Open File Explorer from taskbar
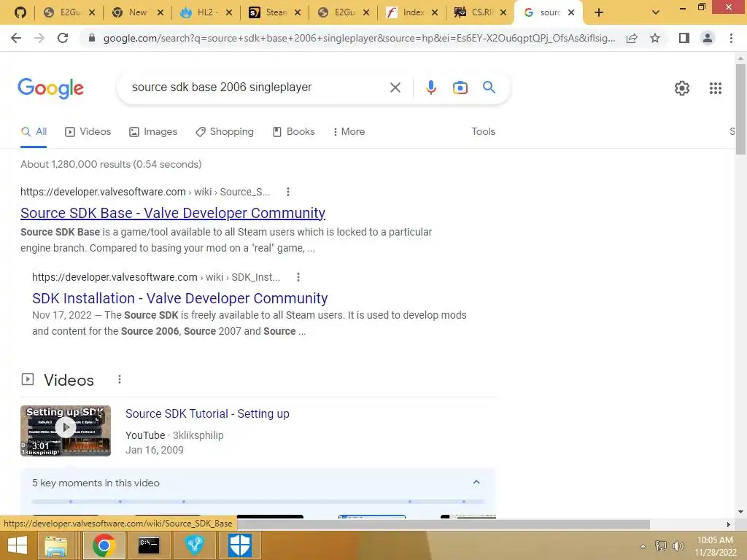The height and width of the screenshot is (560, 747). click(x=55, y=545)
